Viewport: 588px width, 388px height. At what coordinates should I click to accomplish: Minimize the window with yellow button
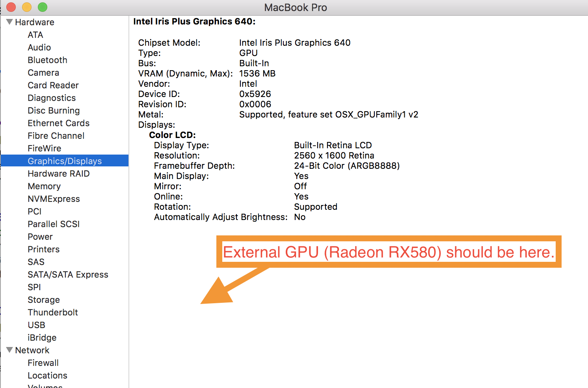[x=27, y=7]
